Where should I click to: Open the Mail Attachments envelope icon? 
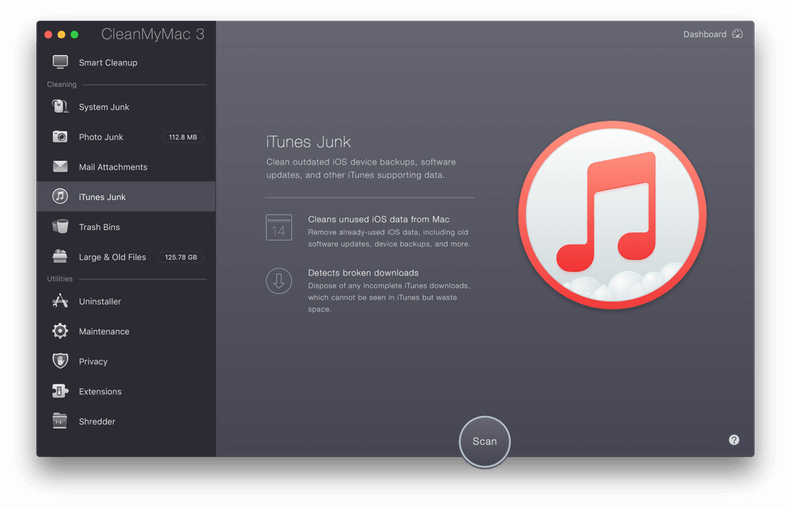60,167
